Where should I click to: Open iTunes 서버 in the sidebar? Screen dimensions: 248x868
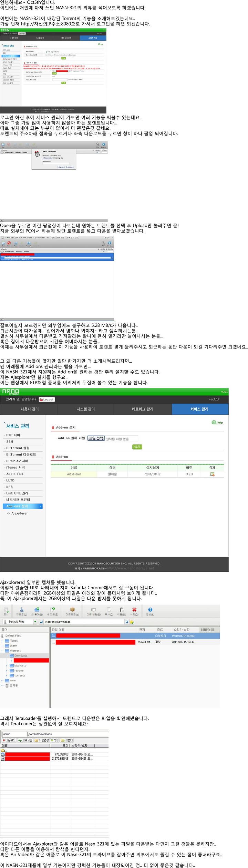pyautogui.click(x=15, y=468)
